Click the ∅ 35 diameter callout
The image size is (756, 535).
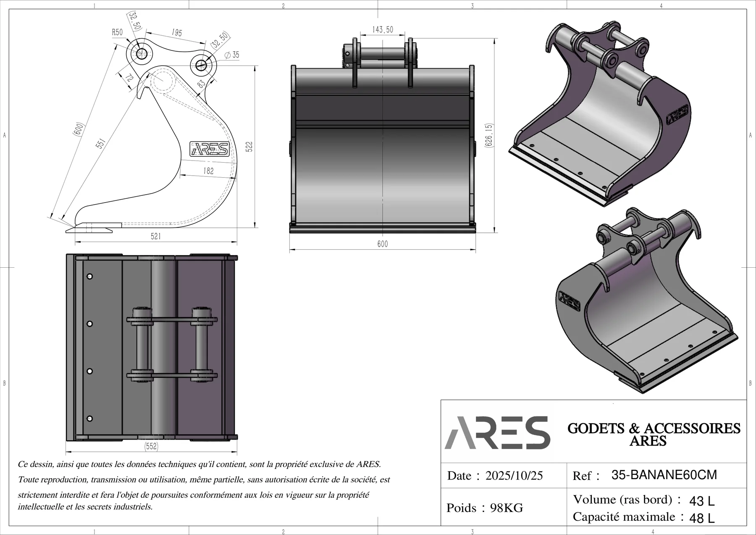[x=232, y=55]
